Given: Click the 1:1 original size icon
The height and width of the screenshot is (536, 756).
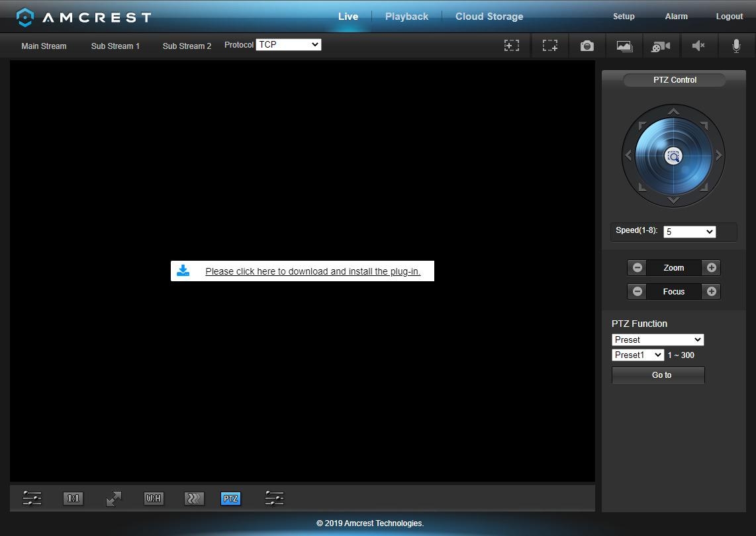Looking at the screenshot, I should [73, 498].
